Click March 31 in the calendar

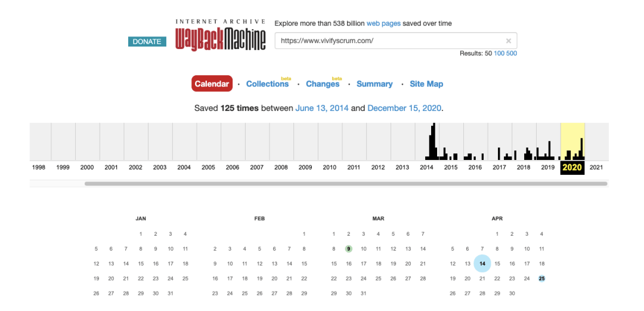364,294
